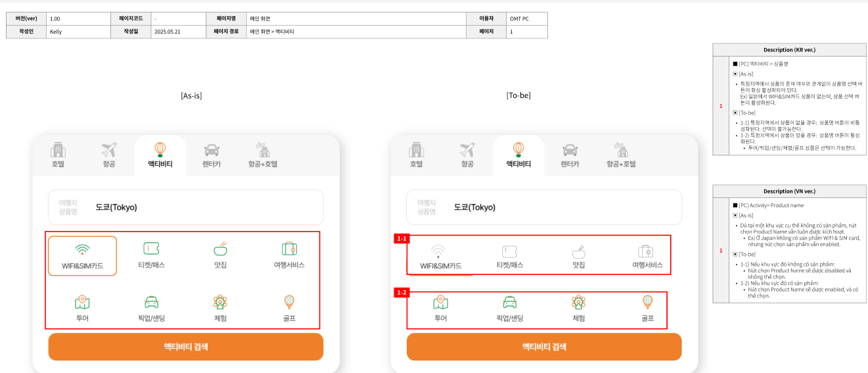Click the [To-be] heading above right mockup
868x373 pixels.
(x=518, y=95)
